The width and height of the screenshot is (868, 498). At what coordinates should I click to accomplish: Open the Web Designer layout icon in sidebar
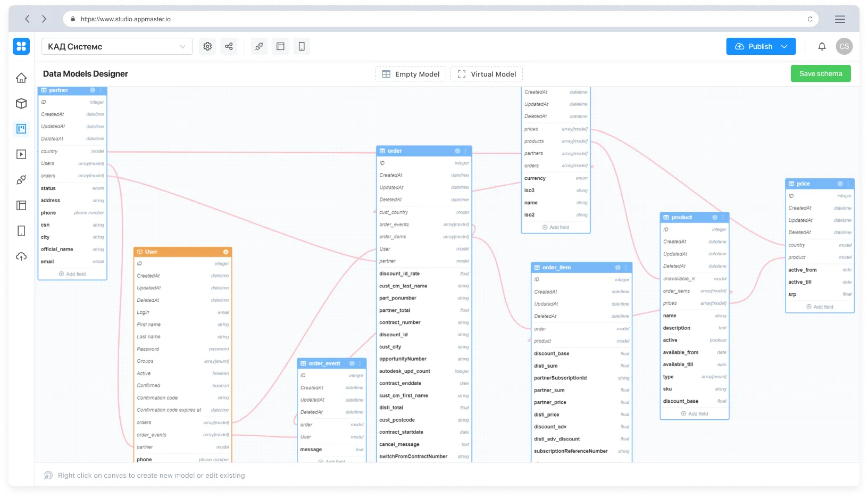21,205
